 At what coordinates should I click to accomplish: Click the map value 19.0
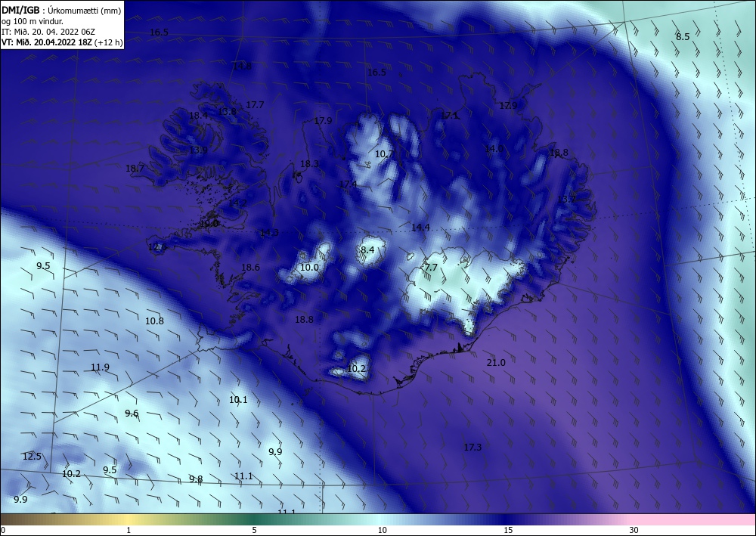click(x=209, y=224)
